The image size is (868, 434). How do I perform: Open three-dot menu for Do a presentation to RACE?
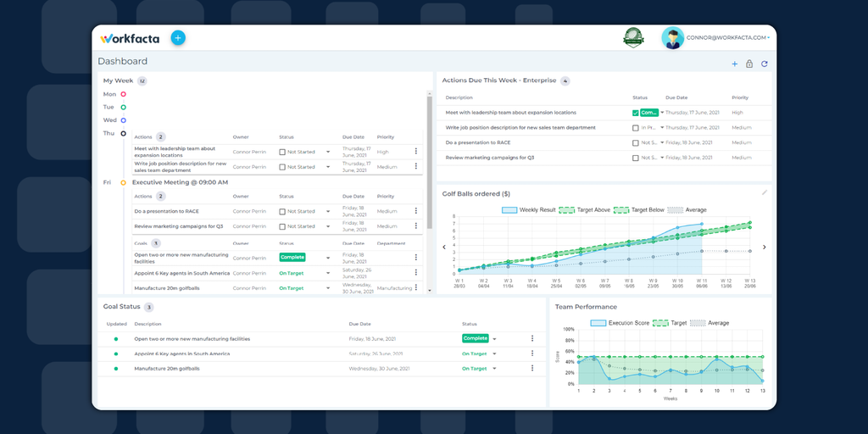pyautogui.click(x=415, y=211)
